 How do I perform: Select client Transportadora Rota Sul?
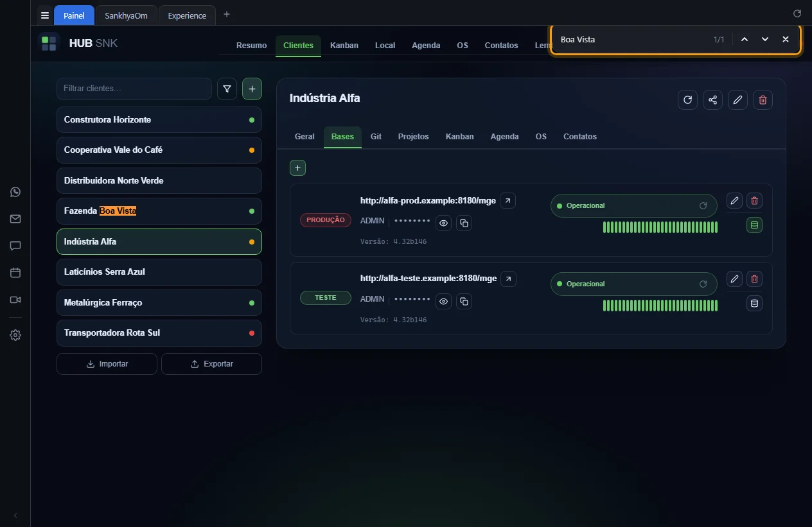point(159,333)
